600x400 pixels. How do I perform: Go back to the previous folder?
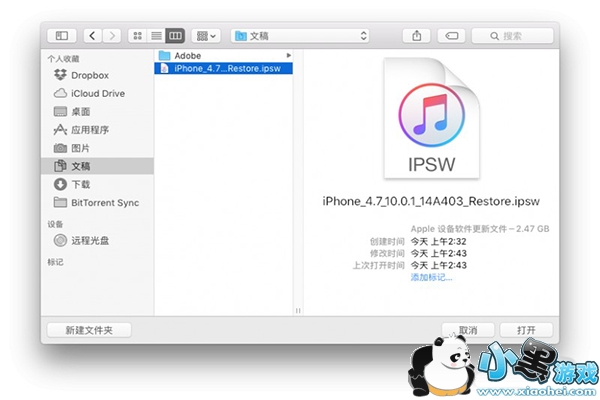(x=92, y=36)
